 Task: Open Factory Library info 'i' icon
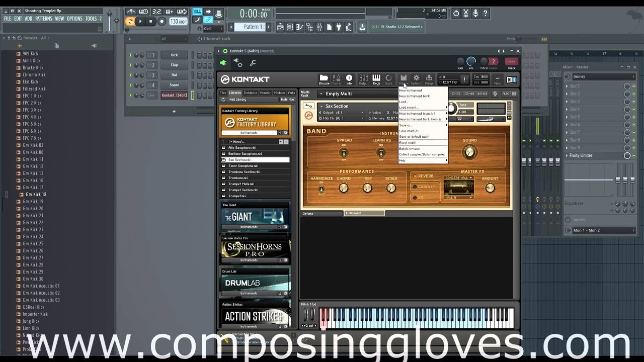[280, 133]
